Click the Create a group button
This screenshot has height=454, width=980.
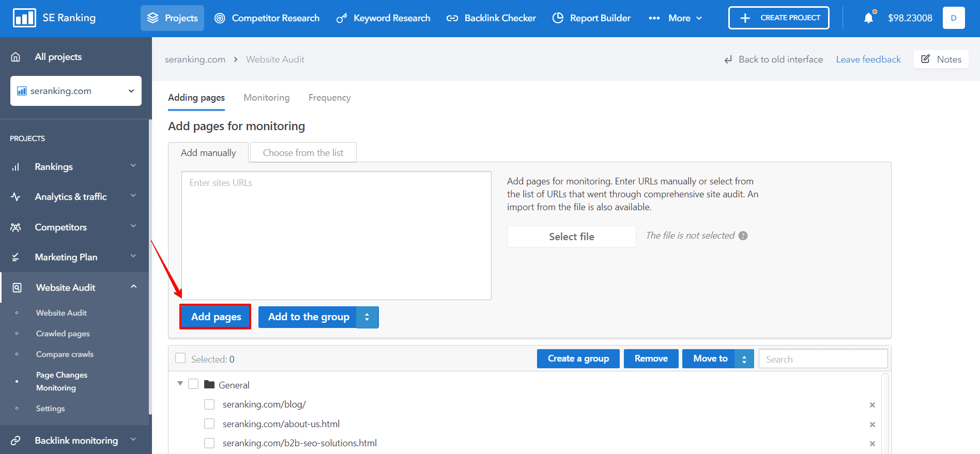(578, 359)
